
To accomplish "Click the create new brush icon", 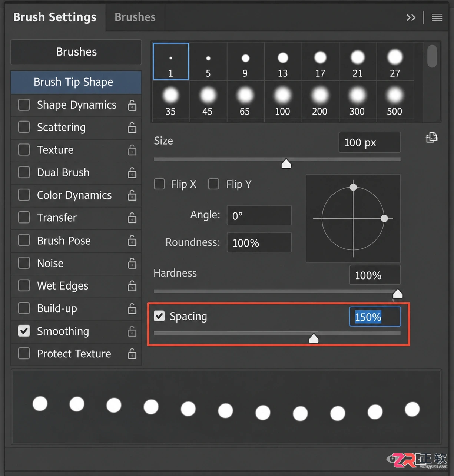I will point(432,138).
